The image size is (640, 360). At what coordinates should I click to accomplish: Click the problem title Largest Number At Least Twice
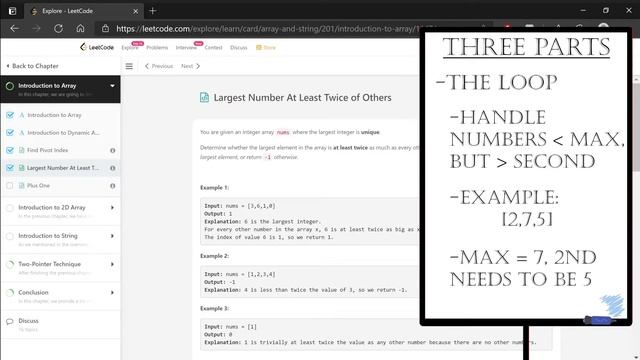pyautogui.click(x=302, y=98)
